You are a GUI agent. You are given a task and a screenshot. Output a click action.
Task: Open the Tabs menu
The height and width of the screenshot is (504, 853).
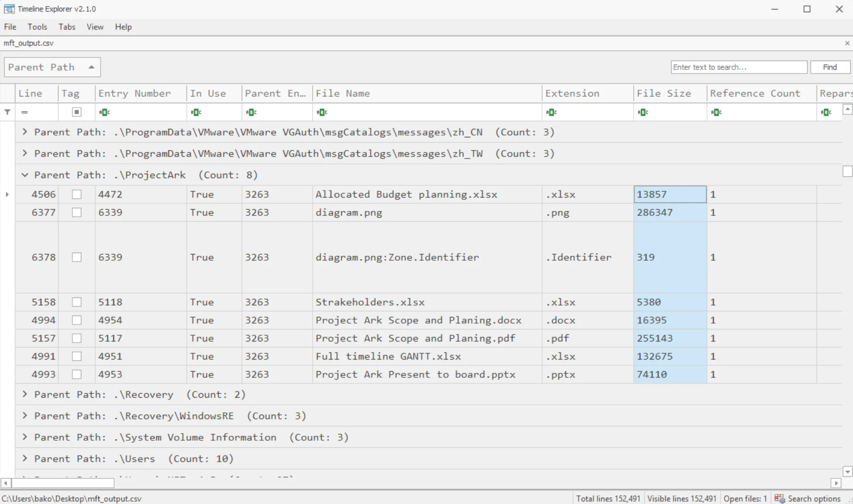pyautogui.click(x=67, y=27)
